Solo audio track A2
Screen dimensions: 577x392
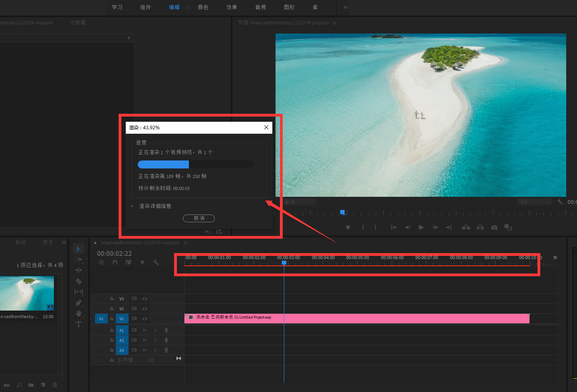[x=155, y=340]
